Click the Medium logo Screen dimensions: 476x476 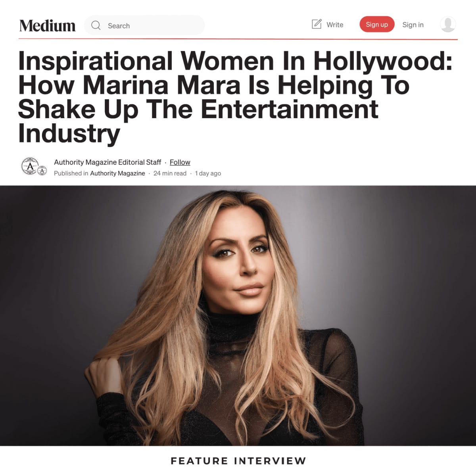47,25
